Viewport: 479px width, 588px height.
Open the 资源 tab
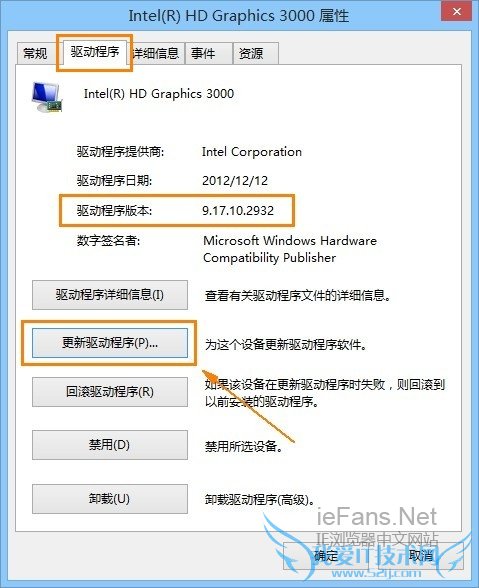point(255,53)
